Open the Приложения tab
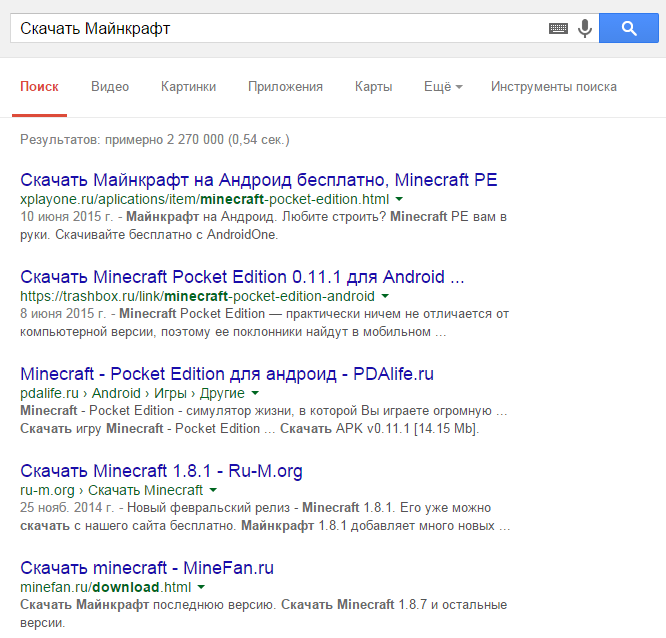The height and width of the screenshot is (638, 666). point(285,87)
